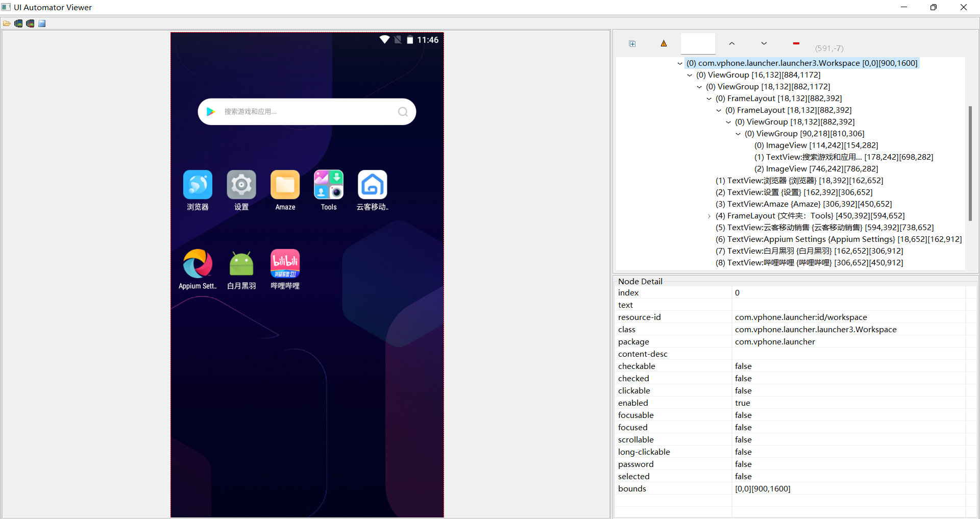Image resolution: width=980 pixels, height=519 pixels.
Task: Select TextView:云客移动销售 tree row
Action: [824, 228]
